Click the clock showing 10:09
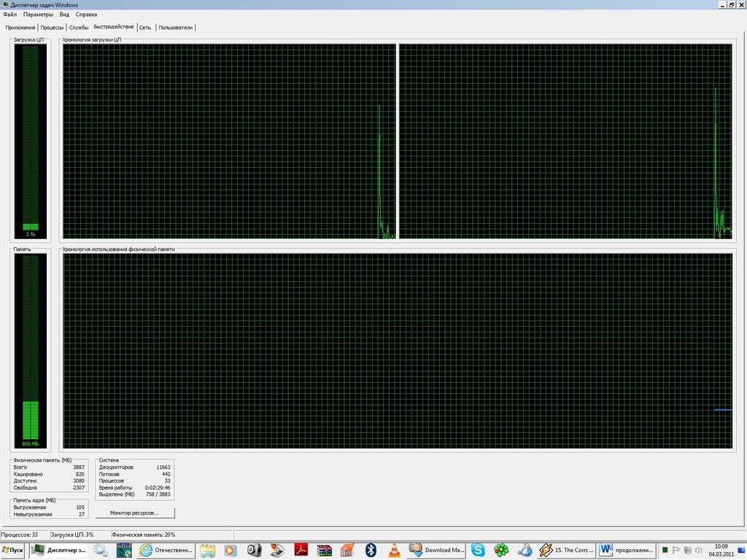The image size is (747, 560). coord(721,550)
